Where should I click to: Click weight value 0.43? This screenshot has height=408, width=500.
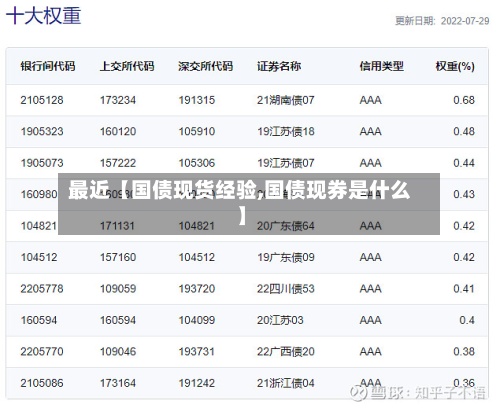click(464, 194)
